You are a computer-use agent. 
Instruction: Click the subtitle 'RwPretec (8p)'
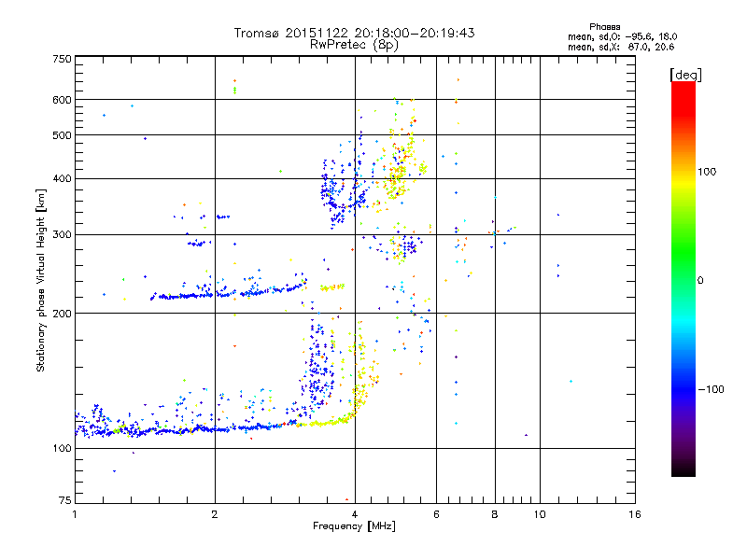pyautogui.click(x=354, y=45)
